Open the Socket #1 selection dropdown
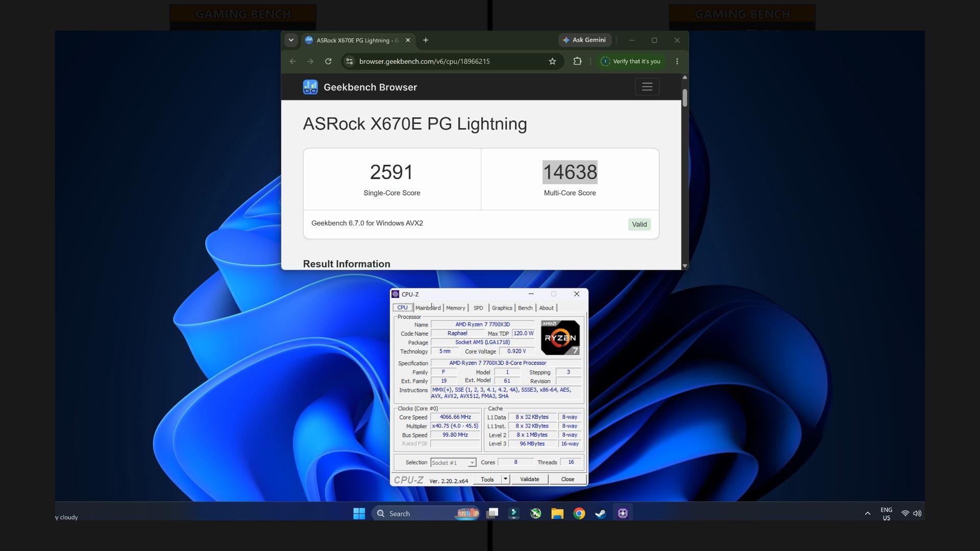 453,463
